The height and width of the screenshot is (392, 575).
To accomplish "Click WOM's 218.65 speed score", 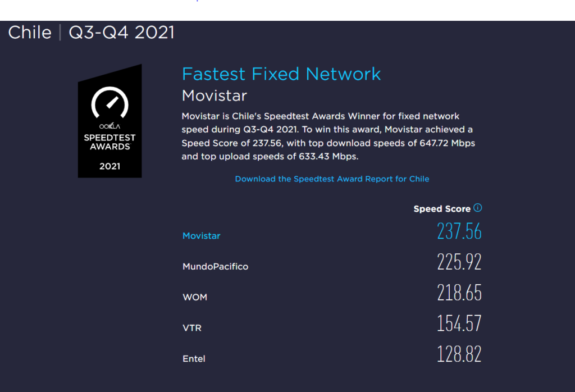I will (459, 293).
